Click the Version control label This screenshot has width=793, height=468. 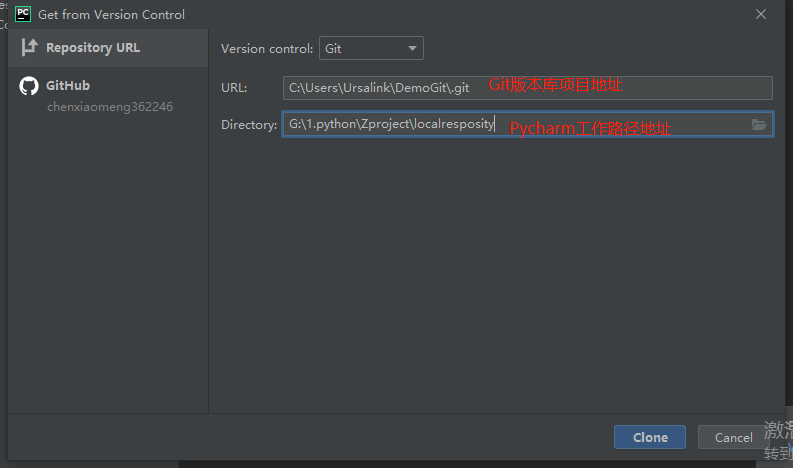click(267, 49)
